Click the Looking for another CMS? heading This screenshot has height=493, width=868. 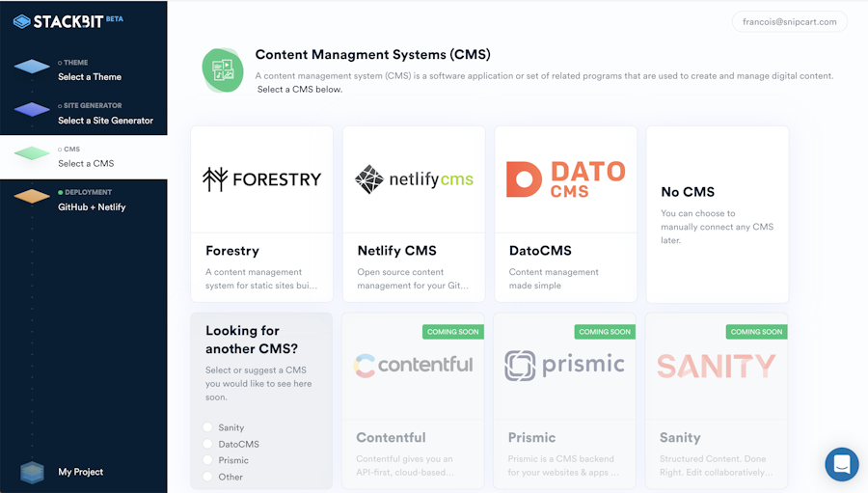tap(252, 340)
